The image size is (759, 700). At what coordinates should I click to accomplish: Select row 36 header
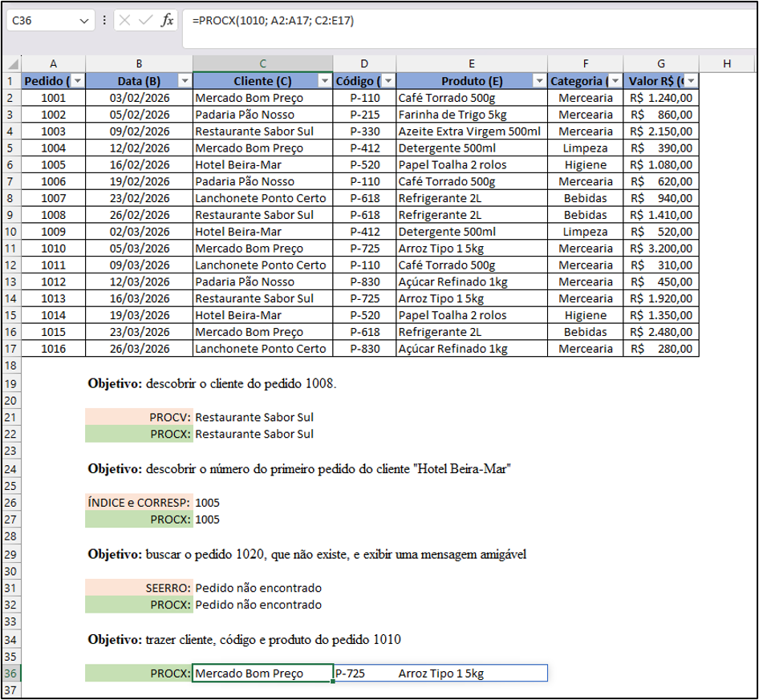pyautogui.click(x=10, y=674)
